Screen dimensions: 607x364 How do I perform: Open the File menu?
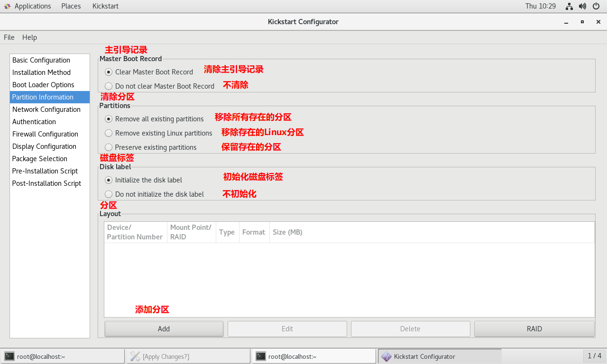9,37
